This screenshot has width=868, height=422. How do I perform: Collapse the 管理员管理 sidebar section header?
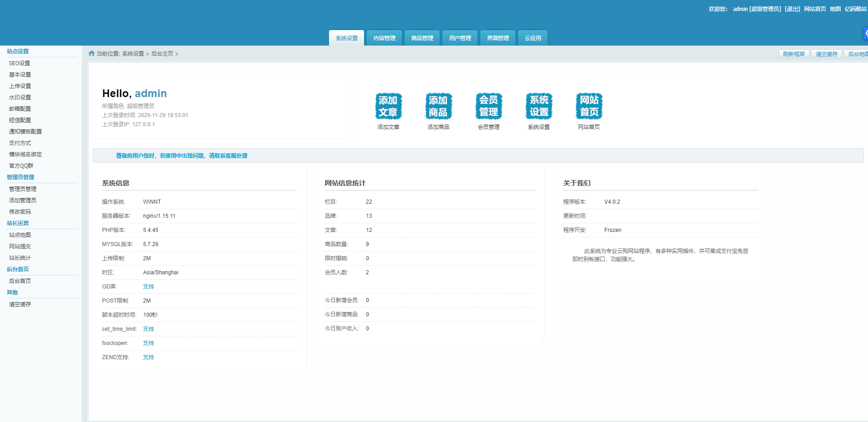coord(21,177)
